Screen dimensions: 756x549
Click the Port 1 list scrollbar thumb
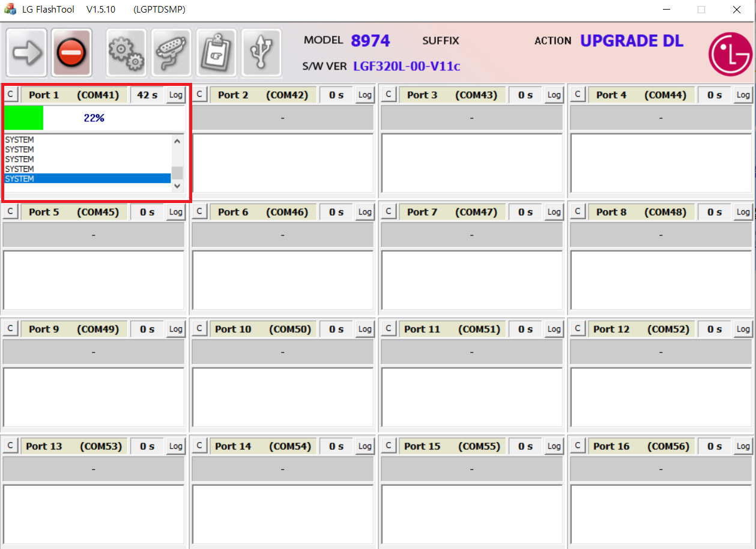pyautogui.click(x=177, y=173)
